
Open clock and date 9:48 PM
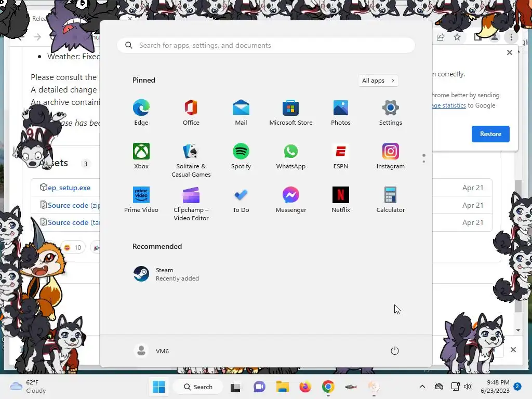tap(495, 387)
